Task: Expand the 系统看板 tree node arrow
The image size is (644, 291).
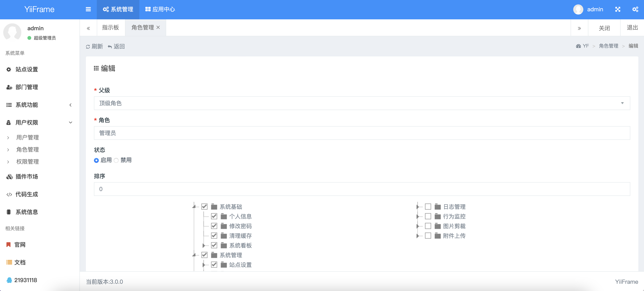Action: tap(203, 245)
